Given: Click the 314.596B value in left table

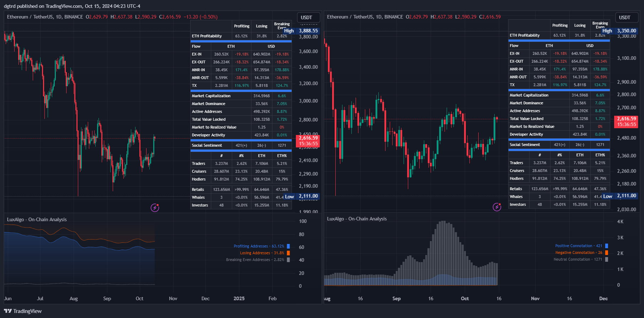Looking at the screenshot, I should [261, 96].
